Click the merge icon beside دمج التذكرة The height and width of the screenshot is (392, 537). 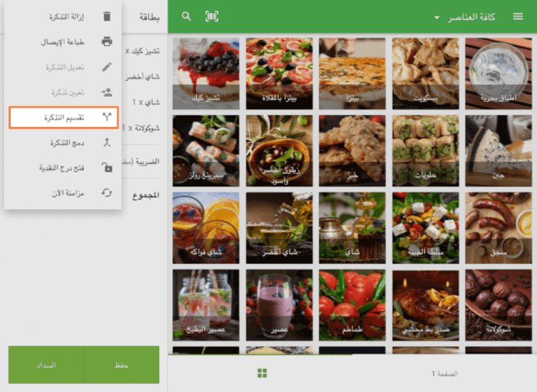click(x=107, y=143)
